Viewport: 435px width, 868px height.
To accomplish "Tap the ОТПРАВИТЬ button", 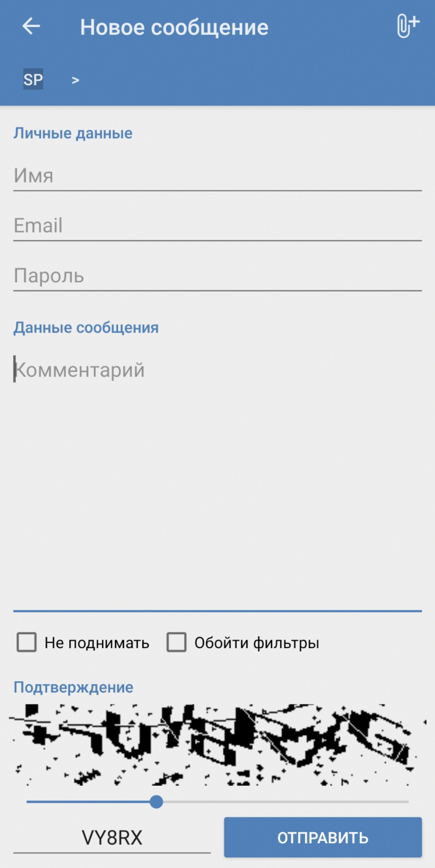I will coord(323,837).
